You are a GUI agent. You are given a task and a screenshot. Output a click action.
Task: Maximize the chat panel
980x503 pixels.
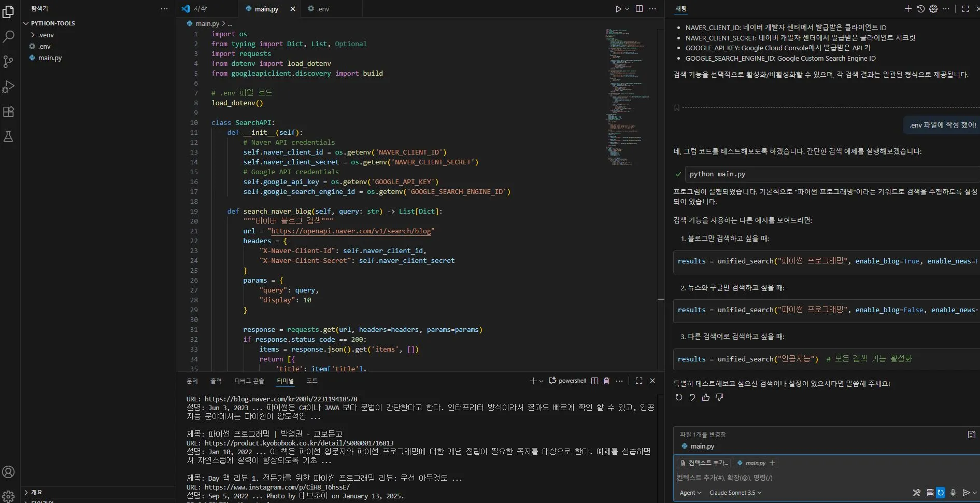coord(965,9)
